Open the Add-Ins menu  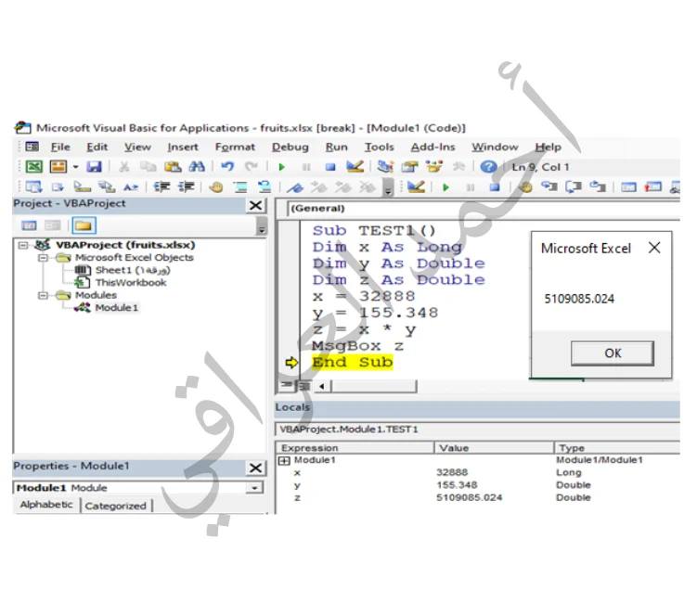tap(432, 148)
